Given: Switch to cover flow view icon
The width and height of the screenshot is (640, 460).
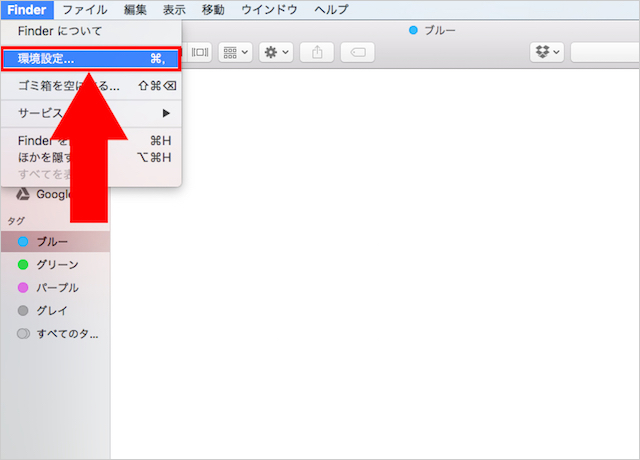Looking at the screenshot, I should coord(200,52).
